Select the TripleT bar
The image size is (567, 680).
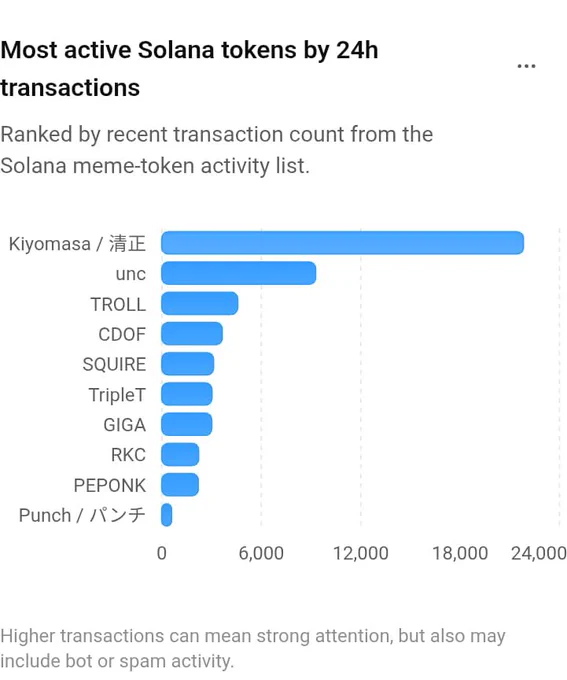187,394
